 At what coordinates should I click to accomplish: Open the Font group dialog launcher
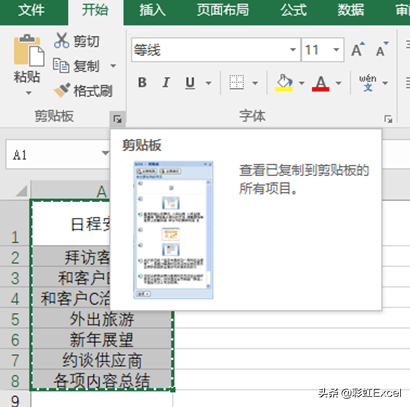click(x=388, y=119)
